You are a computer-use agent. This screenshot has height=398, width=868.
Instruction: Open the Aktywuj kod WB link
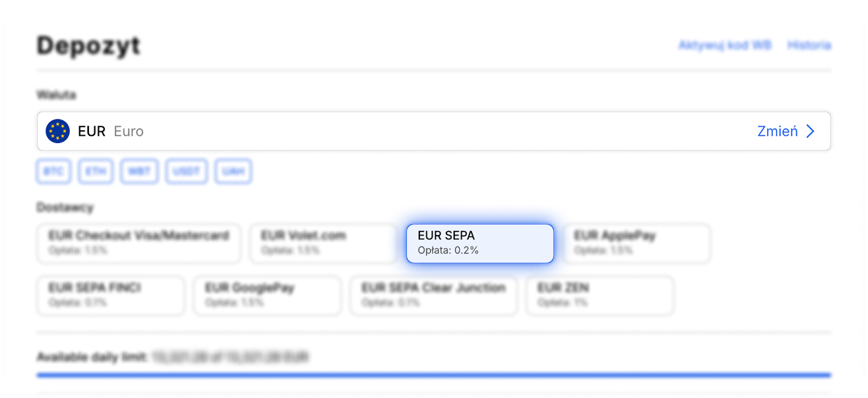coord(725,45)
